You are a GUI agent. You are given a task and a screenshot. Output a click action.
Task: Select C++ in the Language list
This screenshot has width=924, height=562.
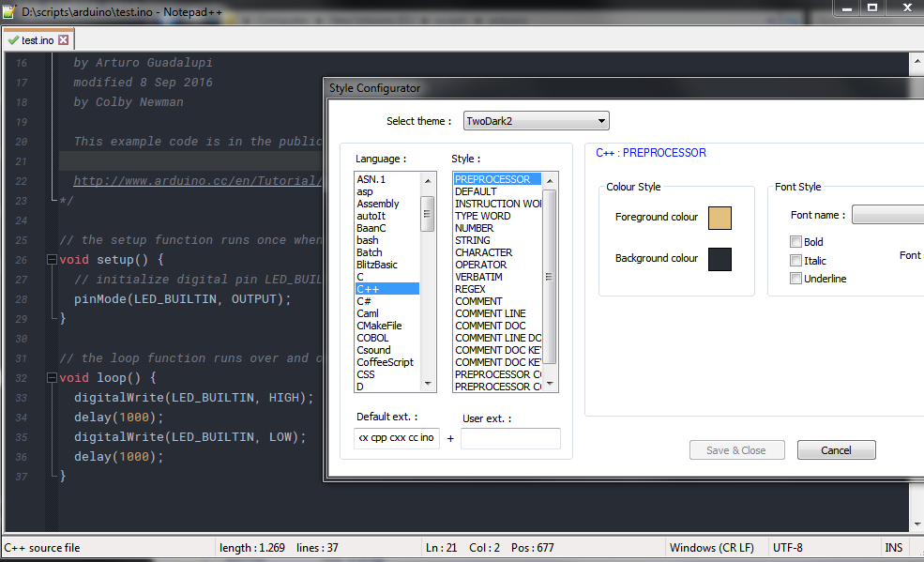387,289
